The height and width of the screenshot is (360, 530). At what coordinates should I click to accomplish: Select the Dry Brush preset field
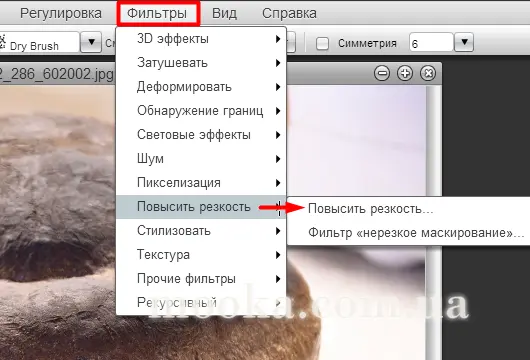tap(39, 43)
